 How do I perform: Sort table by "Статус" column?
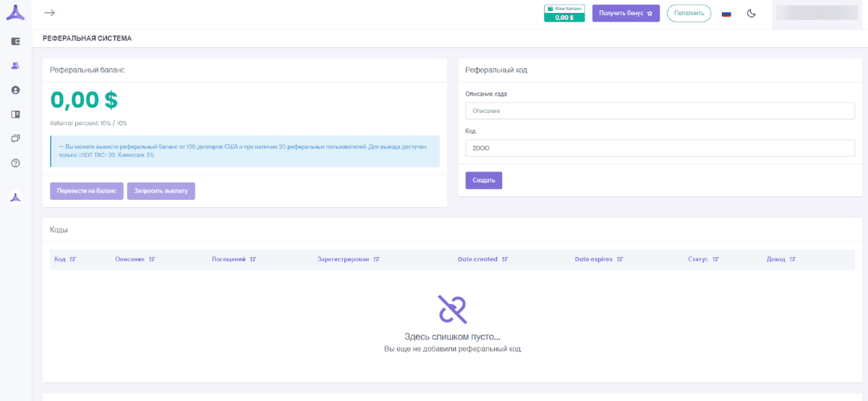(x=703, y=259)
